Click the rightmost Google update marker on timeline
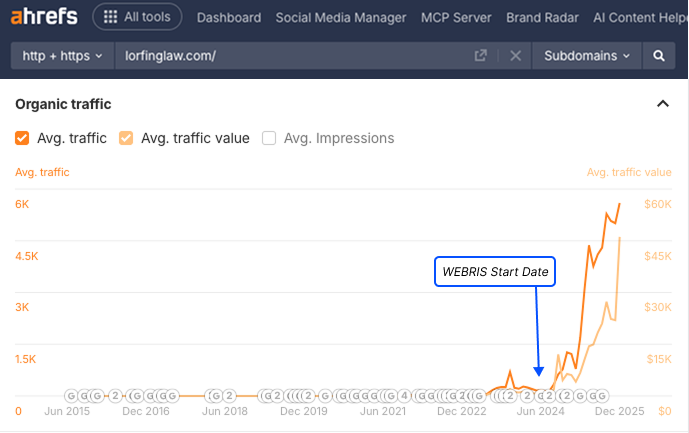Image resolution: width=689 pixels, height=433 pixels. tap(601, 395)
